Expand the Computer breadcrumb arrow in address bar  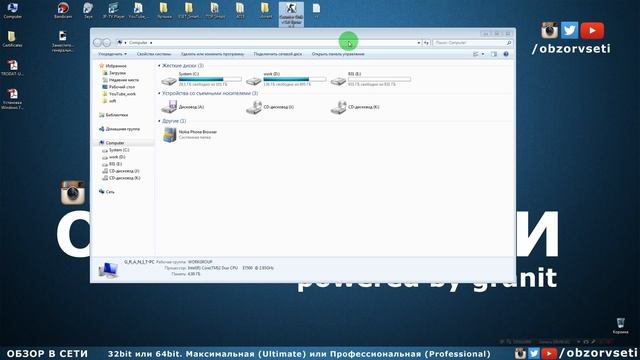[151, 42]
